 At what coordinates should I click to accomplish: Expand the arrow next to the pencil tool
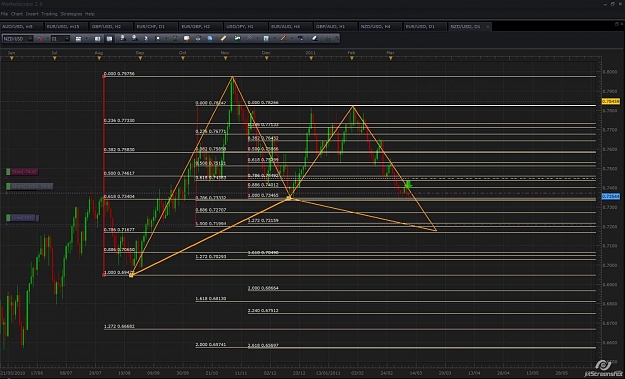pos(292,39)
